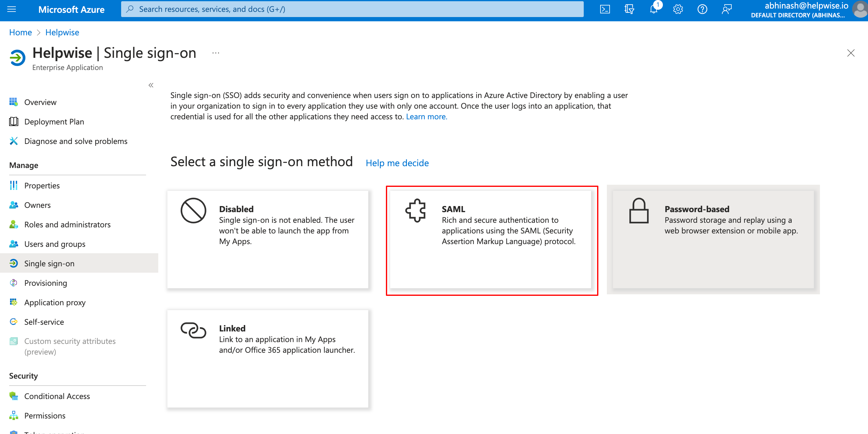Image resolution: width=868 pixels, height=434 pixels.
Task: Open portal Settings gear
Action: click(678, 9)
